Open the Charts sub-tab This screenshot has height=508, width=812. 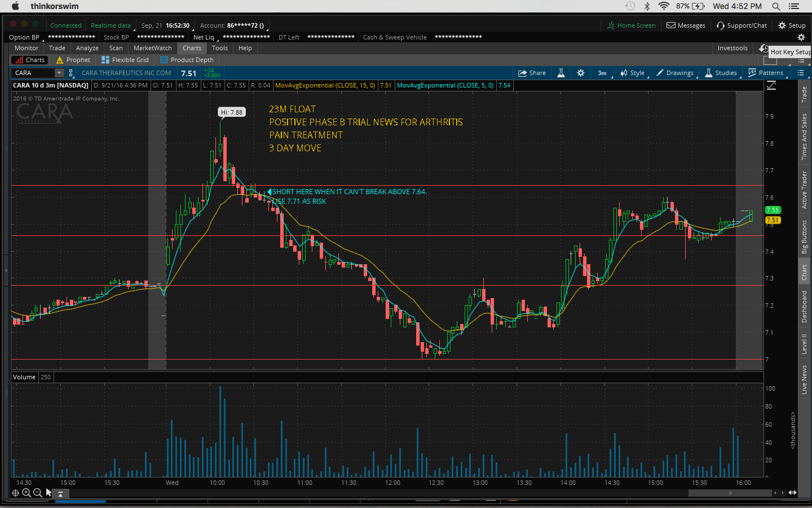30,60
